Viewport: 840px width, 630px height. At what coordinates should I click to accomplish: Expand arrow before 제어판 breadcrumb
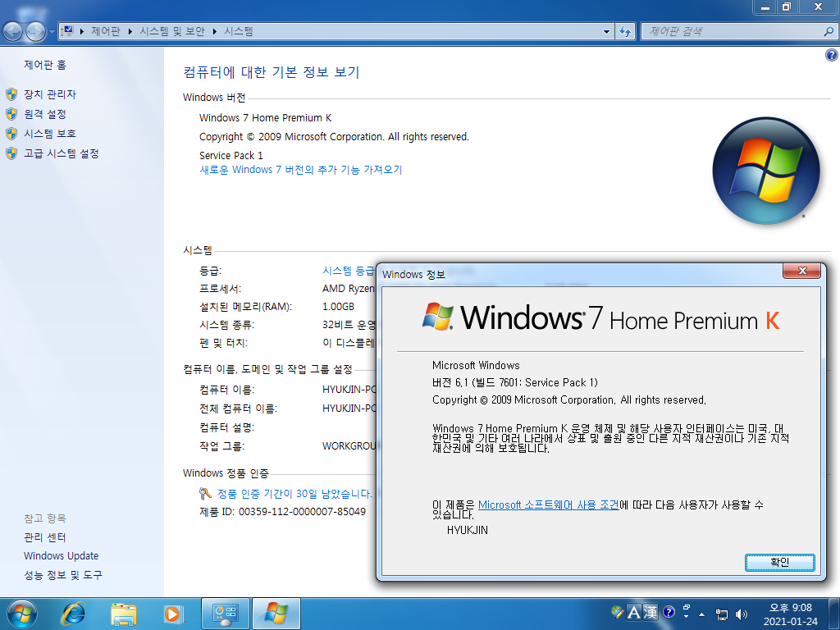[82, 32]
